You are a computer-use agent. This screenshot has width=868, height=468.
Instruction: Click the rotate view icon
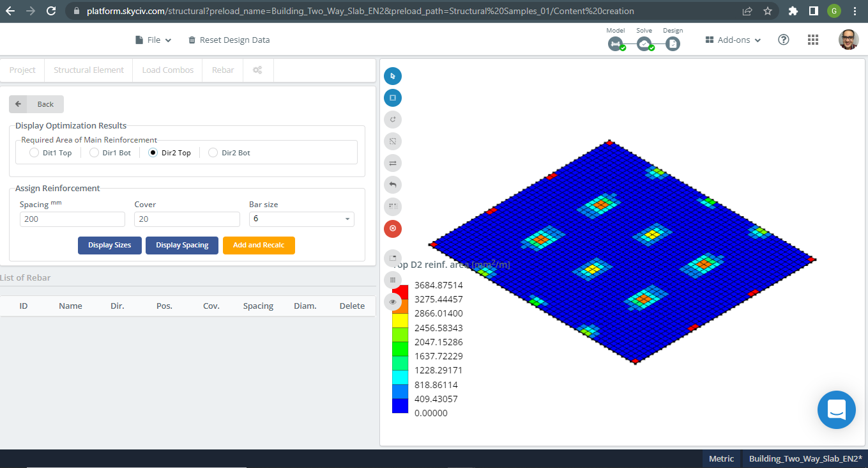pos(392,119)
